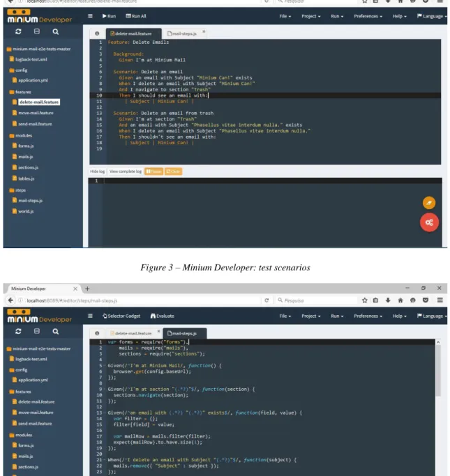Open mails.js in Figure 3 tree
Screen dimensions: 450x476
pyautogui.click(x=26, y=157)
